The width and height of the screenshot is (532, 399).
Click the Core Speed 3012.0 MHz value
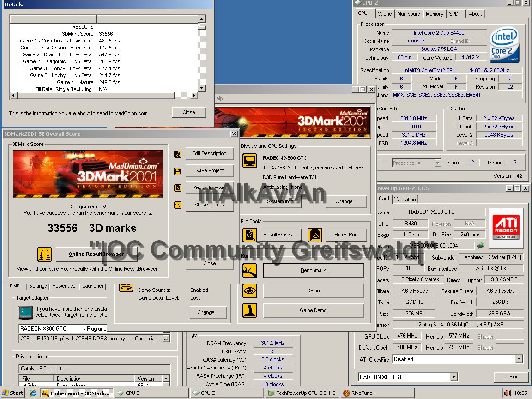[x=413, y=118]
